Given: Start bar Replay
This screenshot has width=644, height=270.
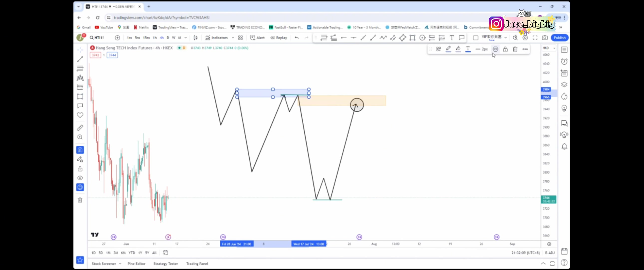Looking at the screenshot, I should (x=279, y=37).
